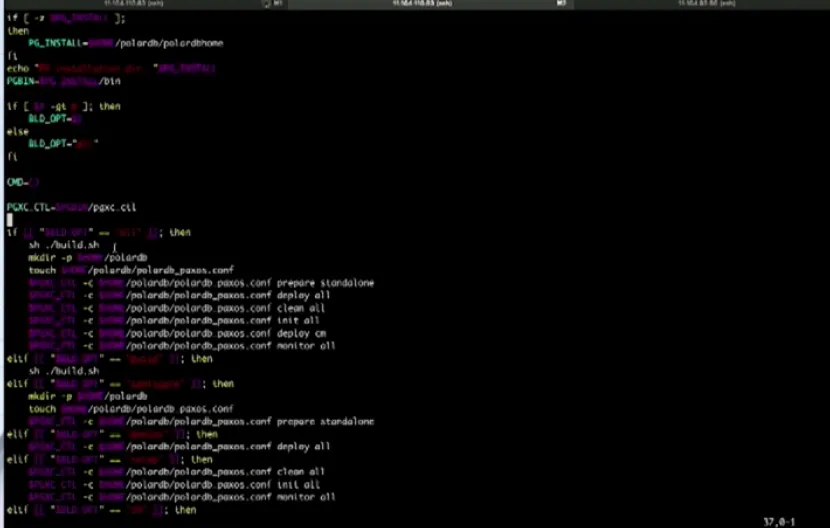Click the PG_INSTALL=$HOME/polardb/polardbhome assignment

pyautogui.click(x=125, y=43)
